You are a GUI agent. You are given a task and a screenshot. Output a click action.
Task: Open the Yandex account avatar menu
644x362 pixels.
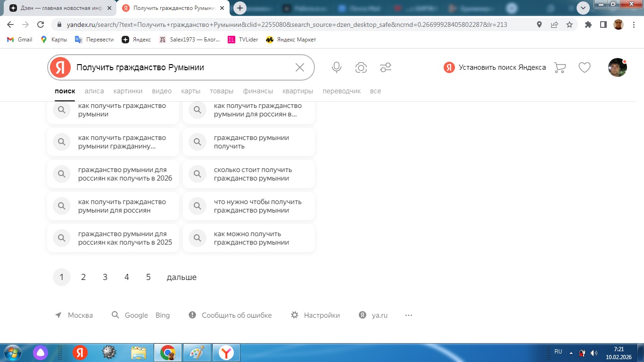pos(618,67)
